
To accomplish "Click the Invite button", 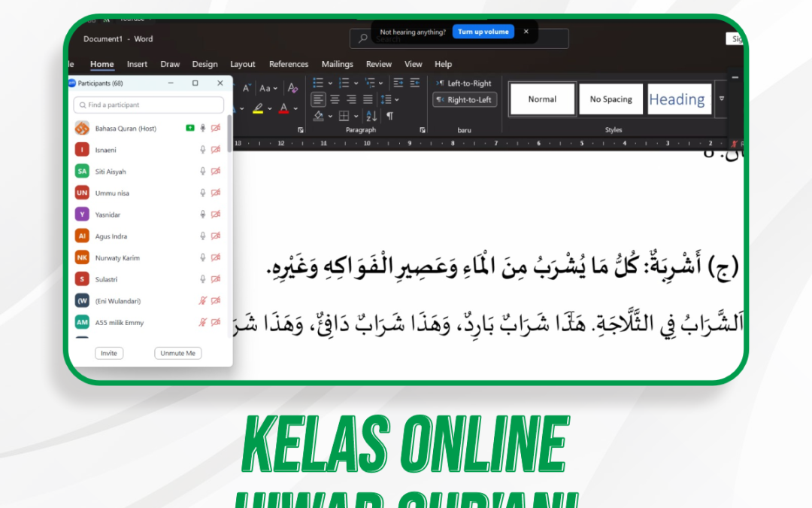I will pos(109,353).
